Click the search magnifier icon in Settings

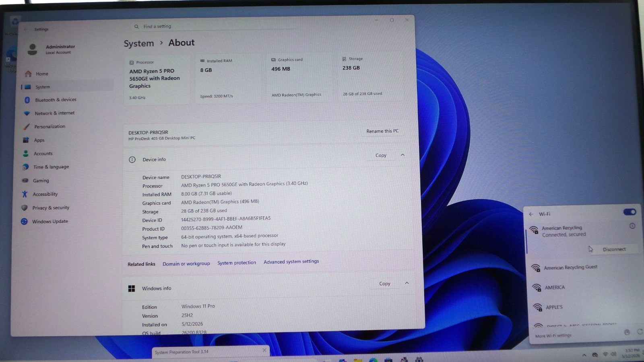tap(136, 27)
